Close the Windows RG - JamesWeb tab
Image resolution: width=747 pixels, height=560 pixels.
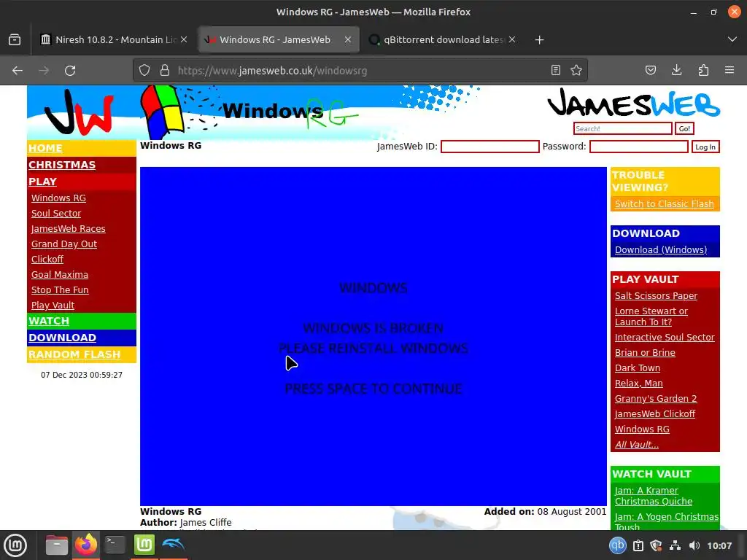click(x=348, y=39)
